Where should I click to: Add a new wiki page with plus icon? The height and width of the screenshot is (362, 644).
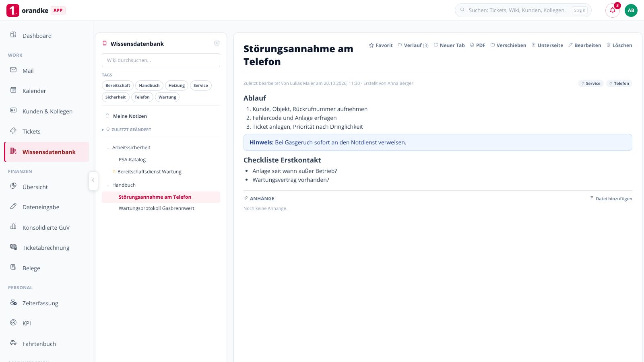tap(217, 43)
